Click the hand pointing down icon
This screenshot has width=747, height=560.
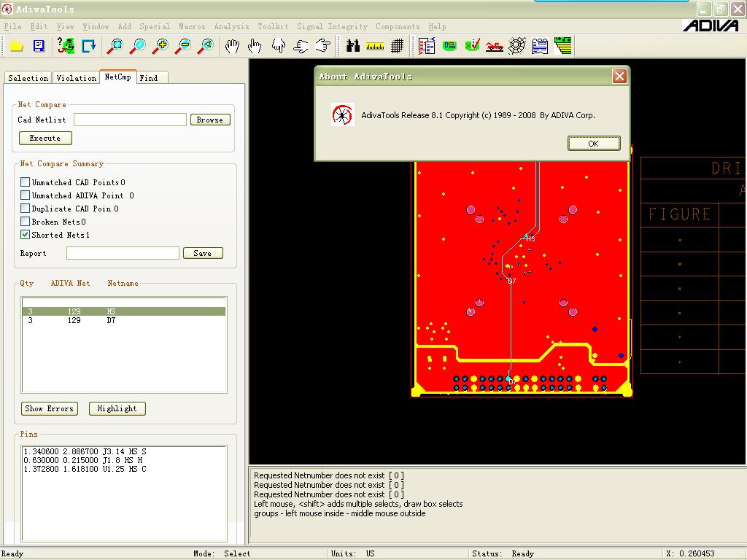coord(278,46)
